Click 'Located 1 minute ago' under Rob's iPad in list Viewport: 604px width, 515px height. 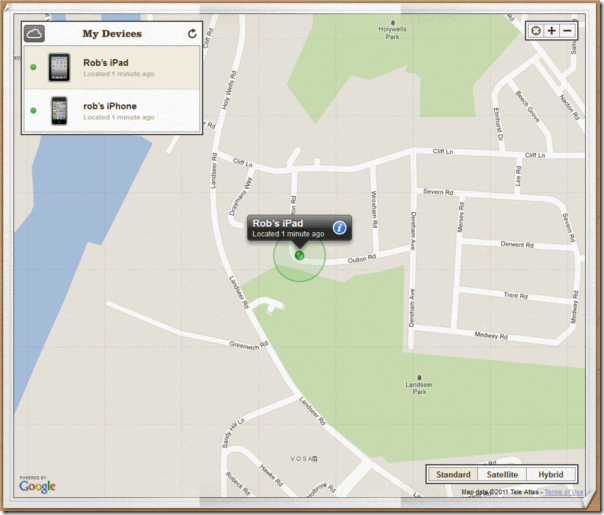pos(119,74)
